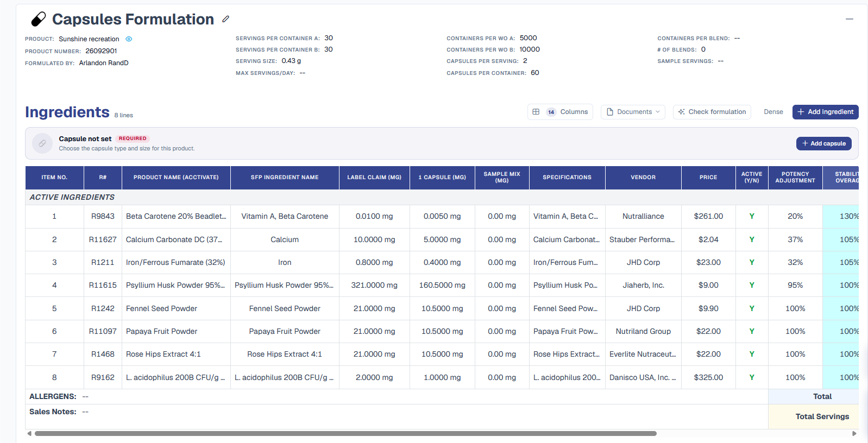Select item number R11627
This screenshot has height=443, width=868.
point(103,239)
